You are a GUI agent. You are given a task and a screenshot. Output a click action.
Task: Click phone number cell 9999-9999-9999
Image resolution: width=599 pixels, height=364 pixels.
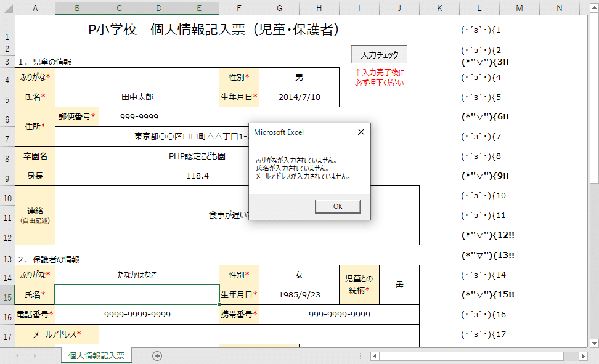point(137,314)
